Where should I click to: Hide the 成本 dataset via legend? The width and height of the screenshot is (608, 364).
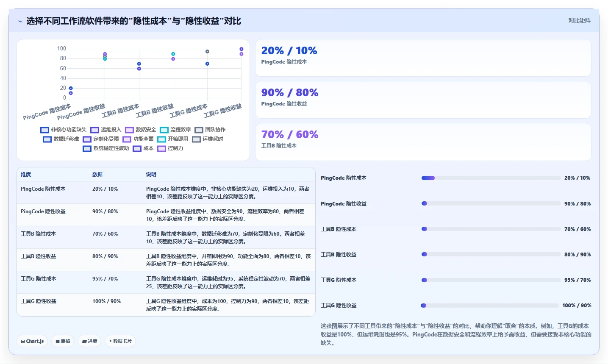coord(143,148)
